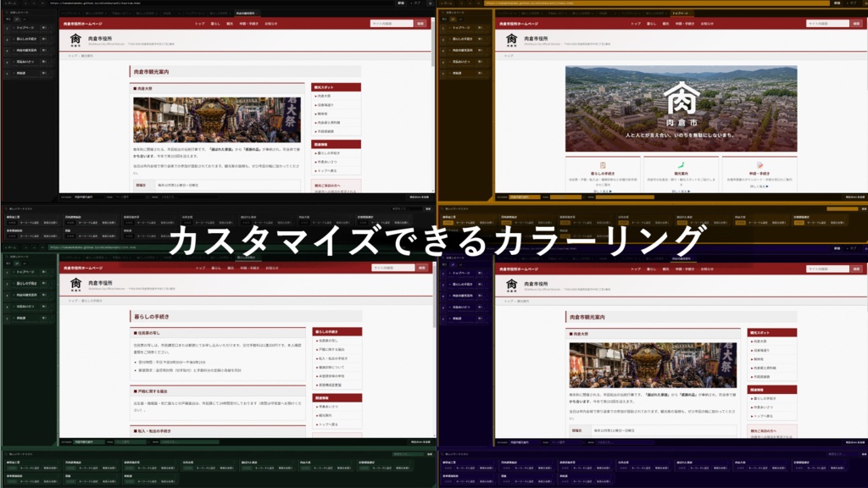The height and width of the screenshot is (488, 868).
Task: Click the 肉倉市役所 crest logo in the purple window
Action: click(x=511, y=286)
